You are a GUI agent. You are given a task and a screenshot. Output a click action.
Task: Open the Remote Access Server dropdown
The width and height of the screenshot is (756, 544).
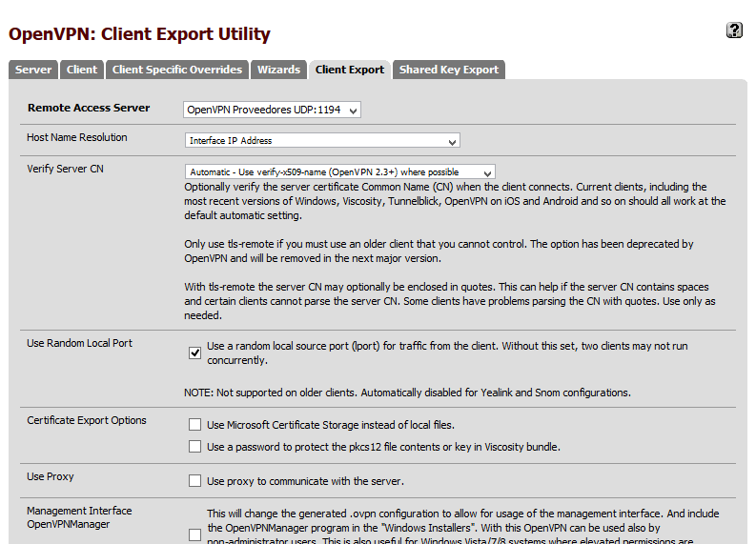(272, 110)
